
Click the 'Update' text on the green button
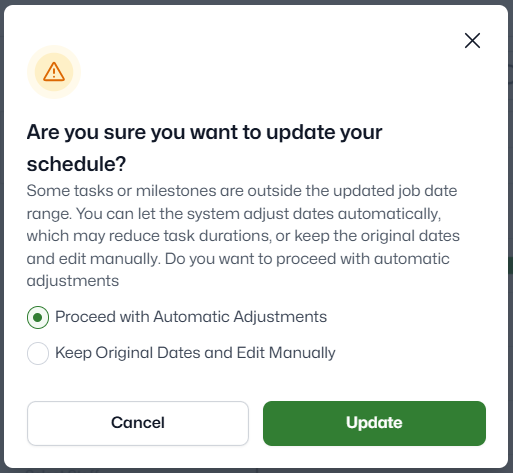click(x=374, y=423)
